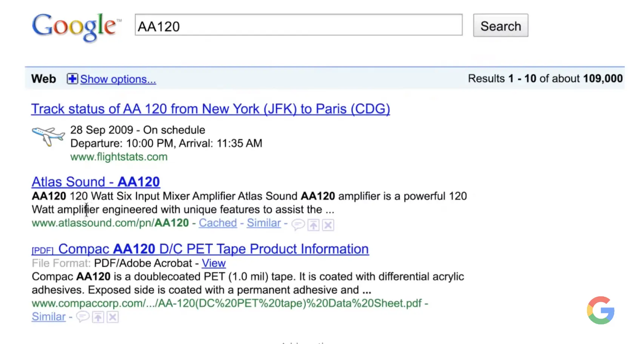Click into the AA120 search field
The width and height of the screenshot is (644, 344).
298,25
